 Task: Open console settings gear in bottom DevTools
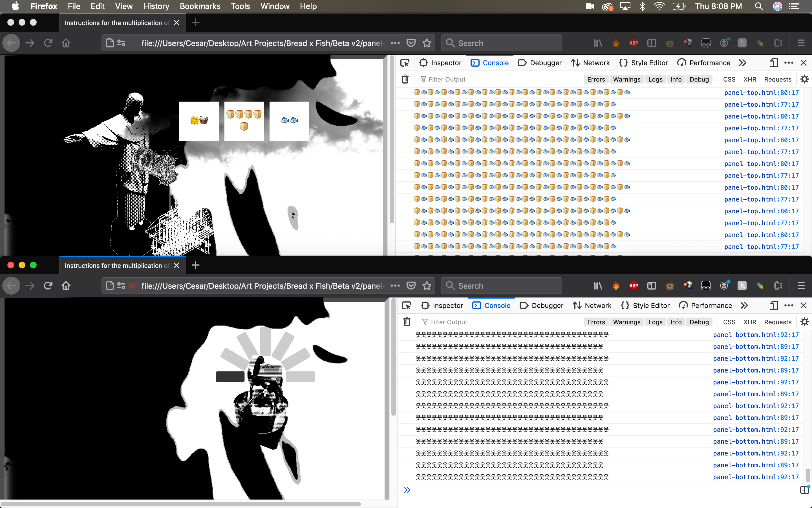(804, 322)
